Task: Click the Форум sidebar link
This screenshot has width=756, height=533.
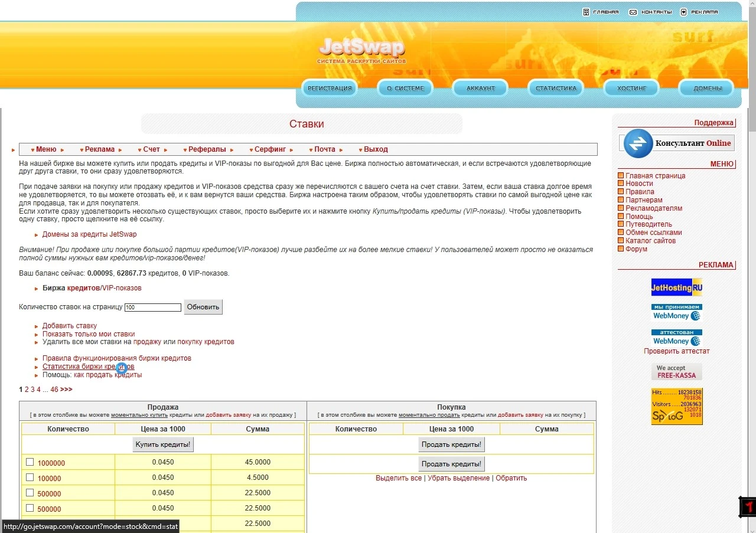Action: (x=636, y=249)
